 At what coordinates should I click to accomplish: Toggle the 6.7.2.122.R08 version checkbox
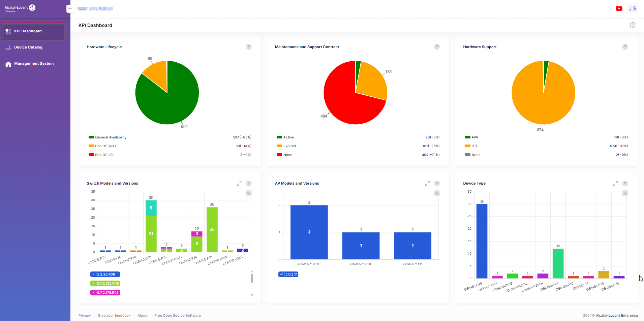93,284
